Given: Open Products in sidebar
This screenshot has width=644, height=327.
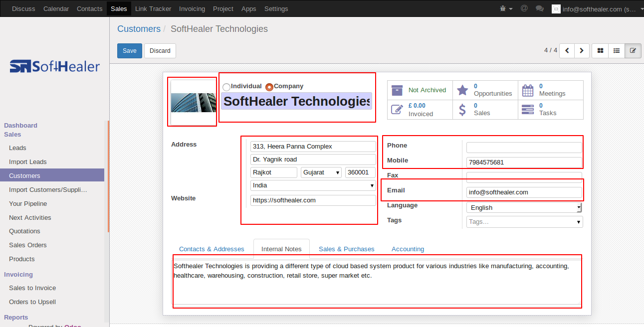Looking at the screenshot, I should click(22, 259).
